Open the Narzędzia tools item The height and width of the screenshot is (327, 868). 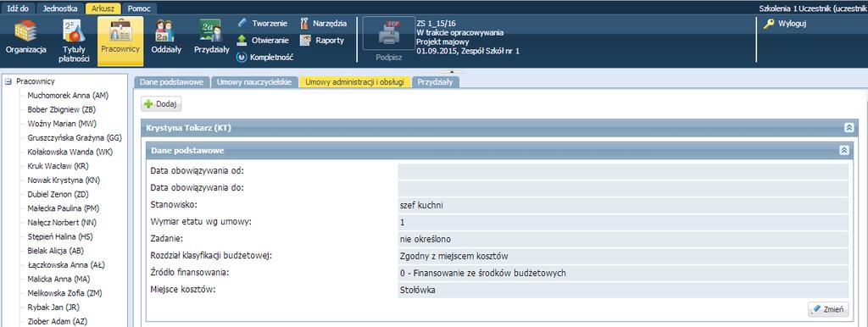point(323,23)
